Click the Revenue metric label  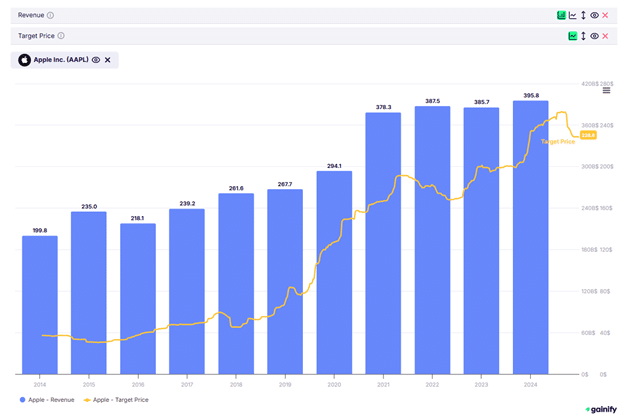click(31, 15)
